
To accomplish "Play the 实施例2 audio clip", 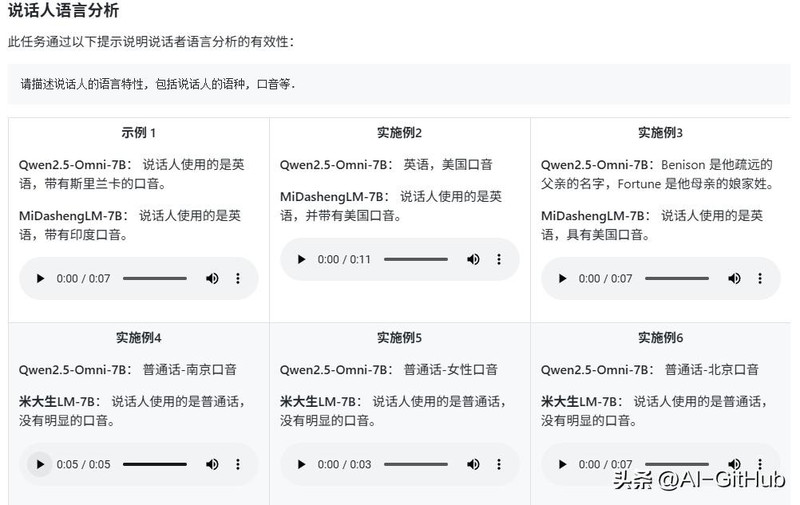I will tap(302, 259).
